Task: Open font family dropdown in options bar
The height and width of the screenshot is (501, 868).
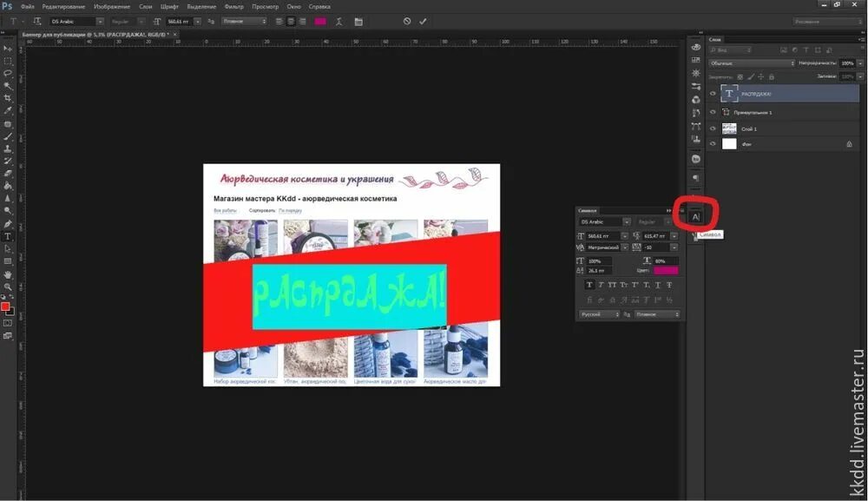Action: tap(100, 21)
